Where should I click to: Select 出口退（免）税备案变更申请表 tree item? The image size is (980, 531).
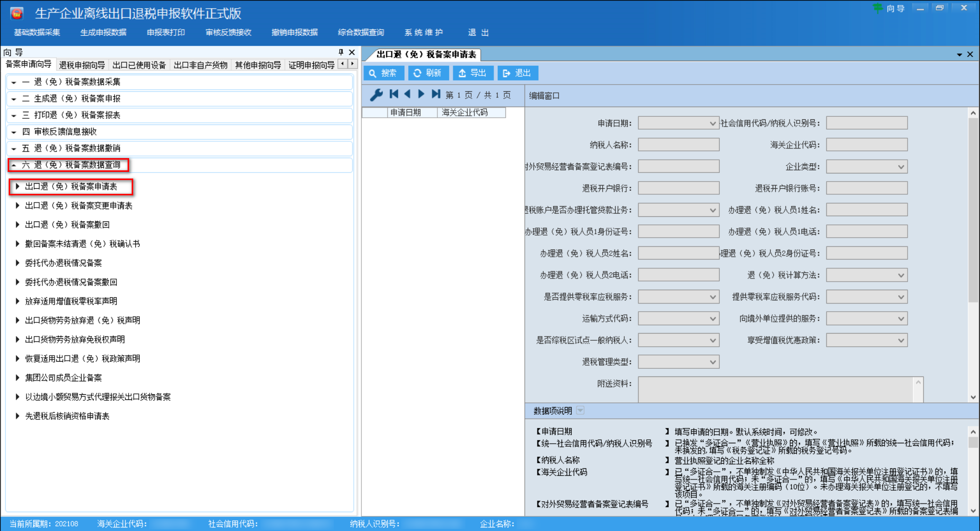[x=79, y=206]
